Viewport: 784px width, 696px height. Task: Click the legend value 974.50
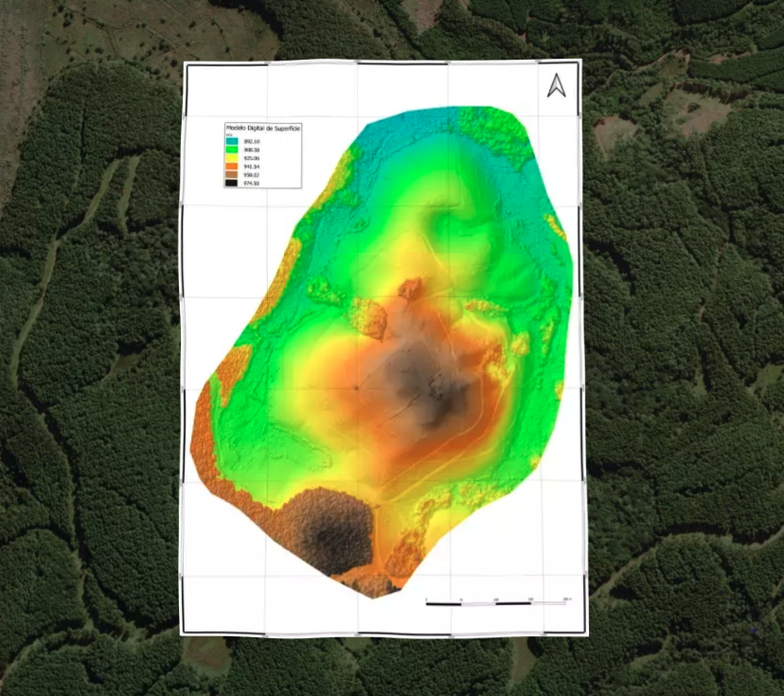pos(252,184)
